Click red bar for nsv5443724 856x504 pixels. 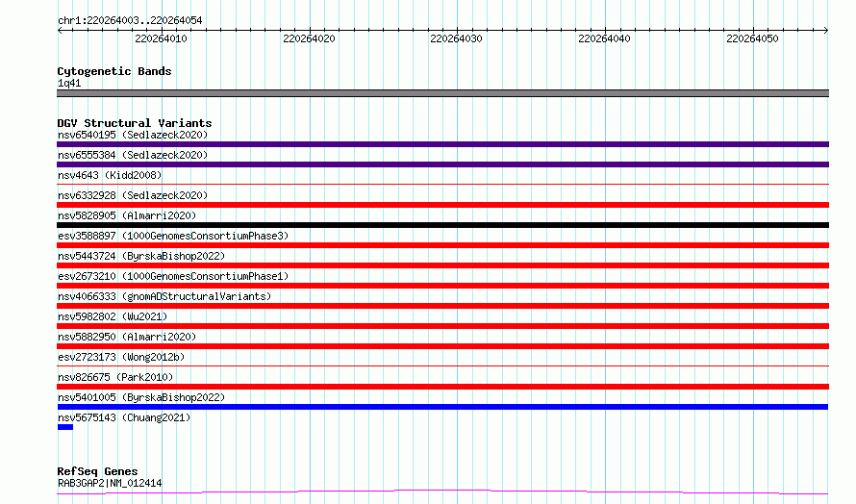pyautogui.click(x=442, y=265)
